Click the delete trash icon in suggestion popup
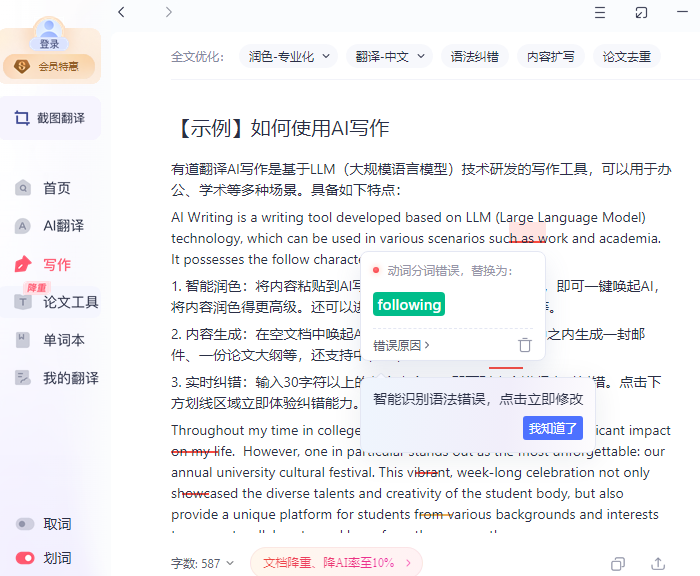The image size is (700, 576). [x=525, y=345]
